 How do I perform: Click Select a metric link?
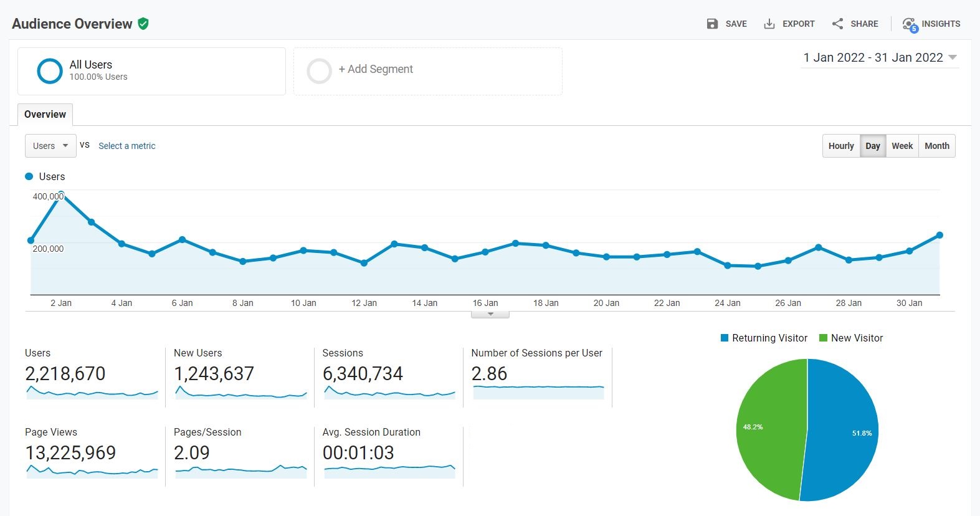[x=127, y=146]
